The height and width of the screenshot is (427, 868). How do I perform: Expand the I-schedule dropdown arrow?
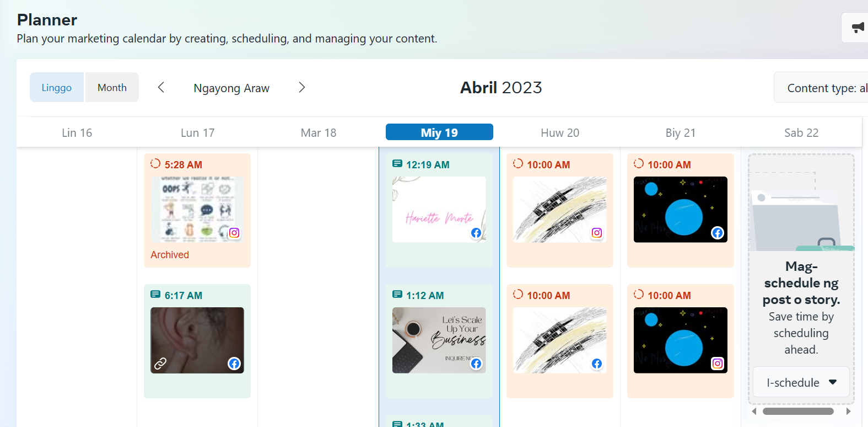coord(833,382)
